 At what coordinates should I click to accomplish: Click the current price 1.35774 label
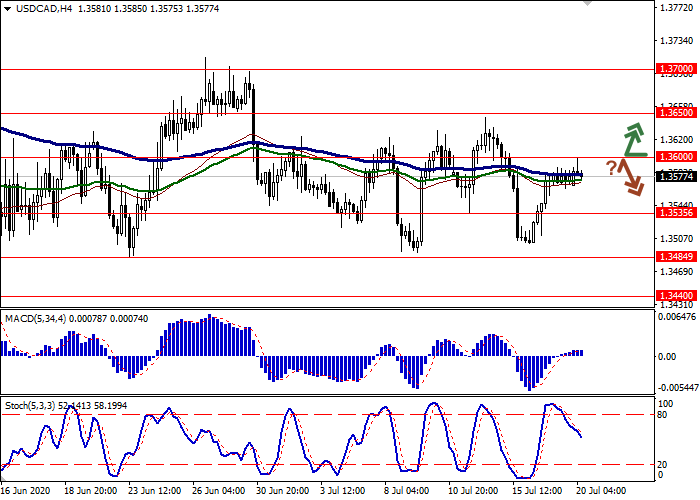pos(675,177)
